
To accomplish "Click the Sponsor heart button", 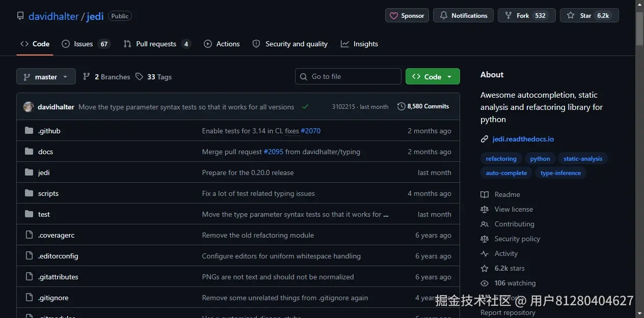I will [407, 16].
